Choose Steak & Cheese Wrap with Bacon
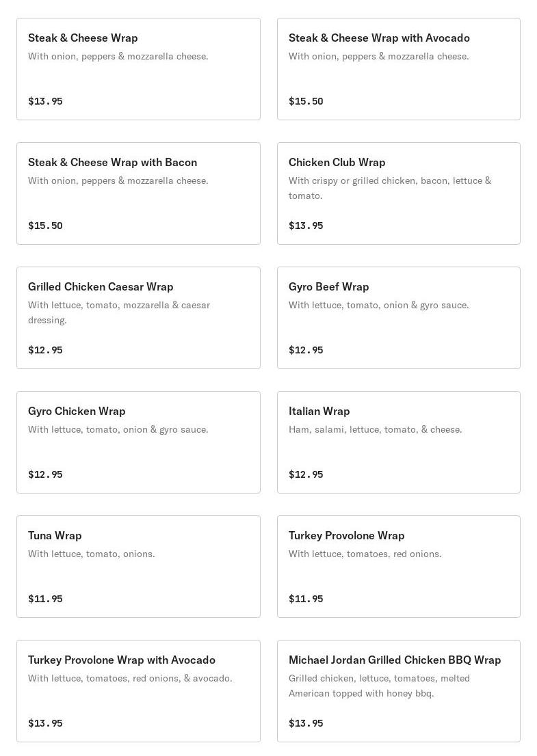This screenshot has width=537, height=756. click(x=138, y=193)
